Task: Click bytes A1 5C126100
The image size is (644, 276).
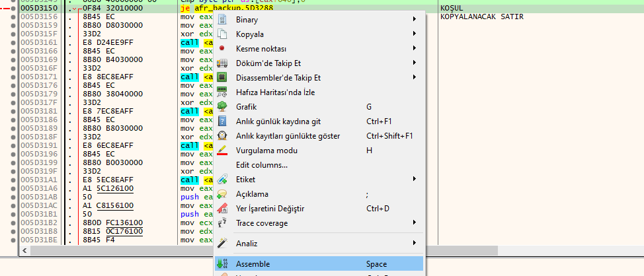Action: [x=108, y=188]
